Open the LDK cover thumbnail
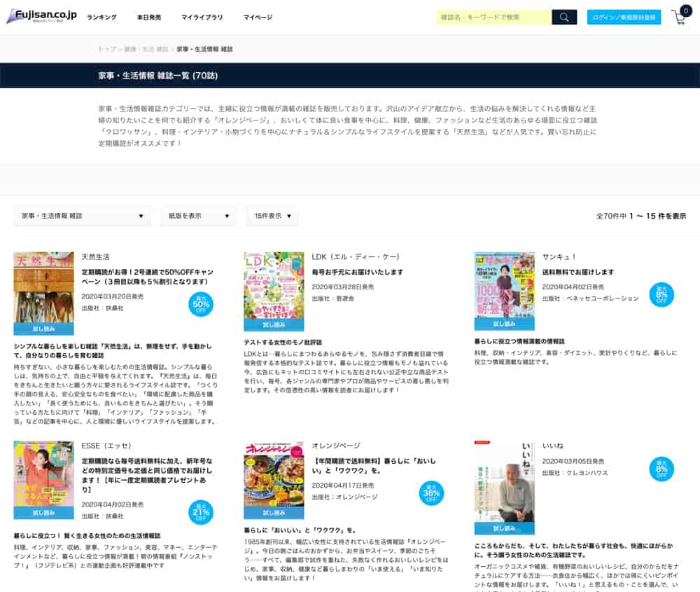The width and height of the screenshot is (700, 592). 274,286
